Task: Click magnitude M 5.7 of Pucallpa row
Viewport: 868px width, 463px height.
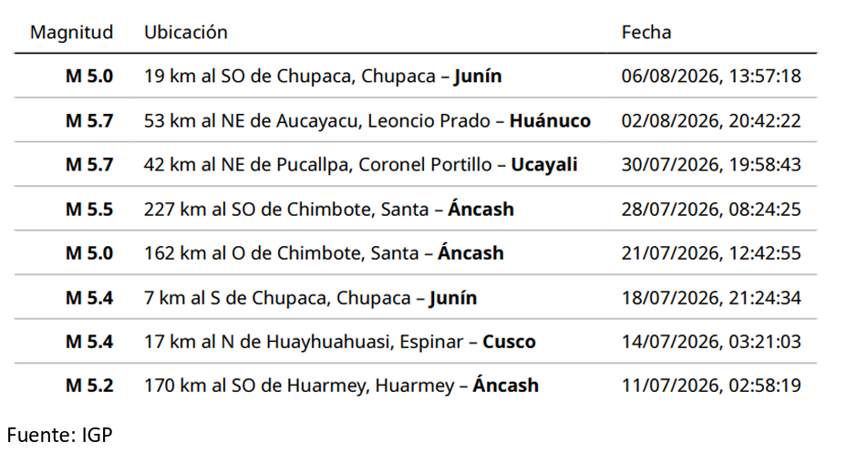Action: click(x=89, y=165)
